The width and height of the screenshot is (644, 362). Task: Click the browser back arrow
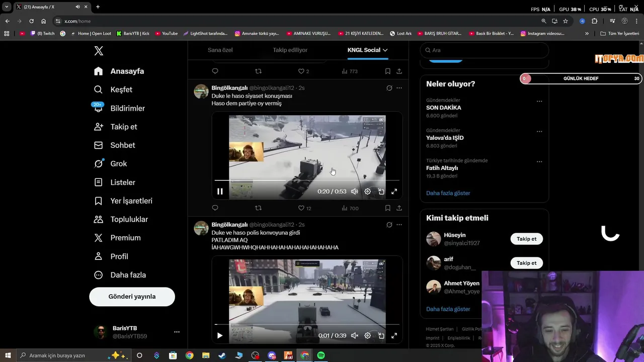pos(7,21)
